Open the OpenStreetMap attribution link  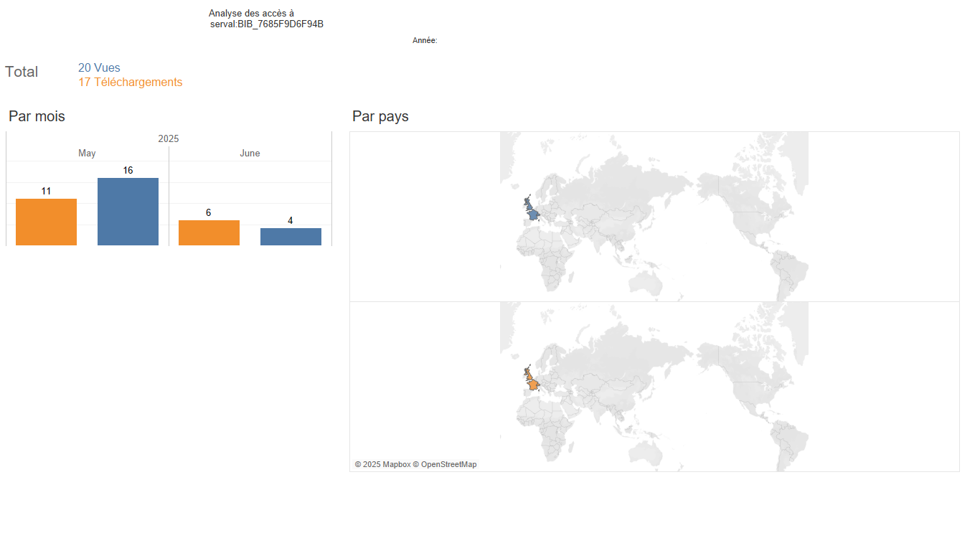coord(445,464)
